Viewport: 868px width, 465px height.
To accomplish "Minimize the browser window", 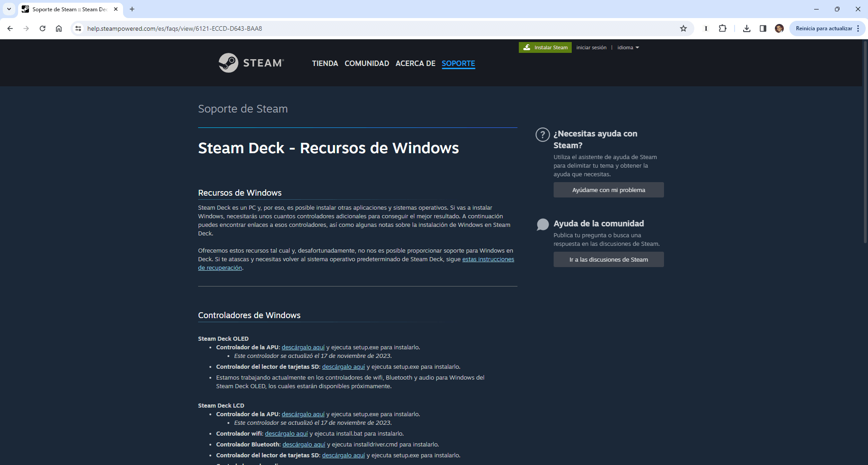I will pos(816,9).
